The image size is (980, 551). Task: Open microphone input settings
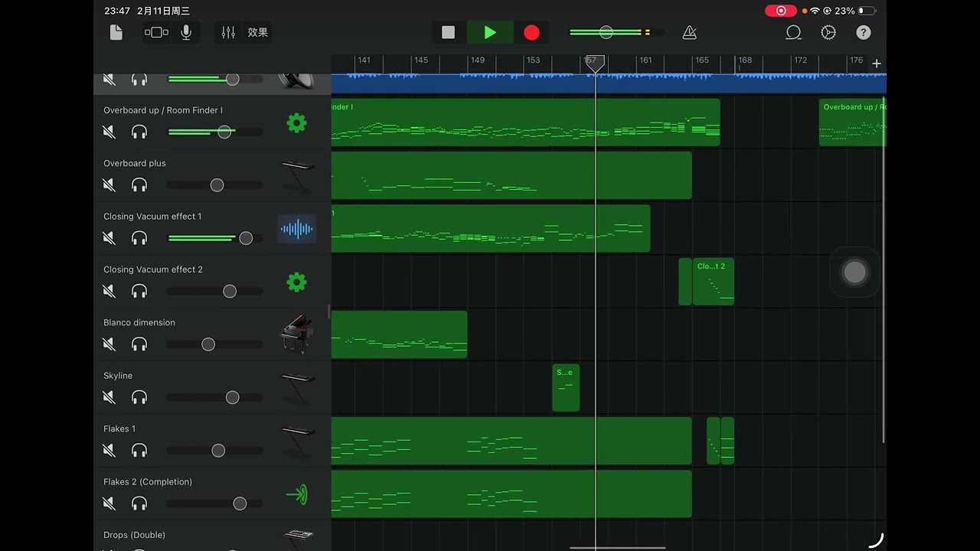[186, 32]
